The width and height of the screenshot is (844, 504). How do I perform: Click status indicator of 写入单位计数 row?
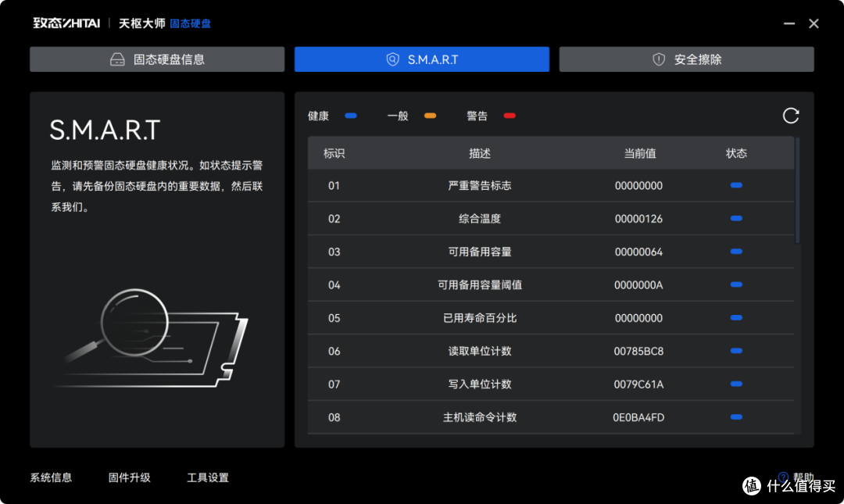point(736,384)
